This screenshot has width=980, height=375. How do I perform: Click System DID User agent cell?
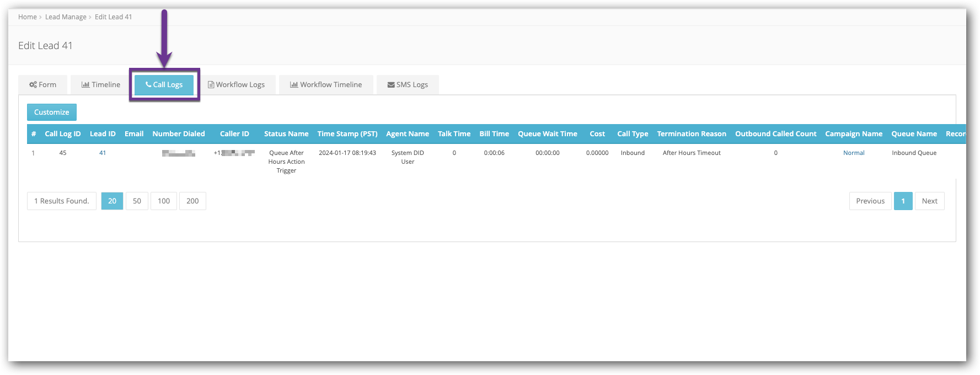(x=408, y=157)
